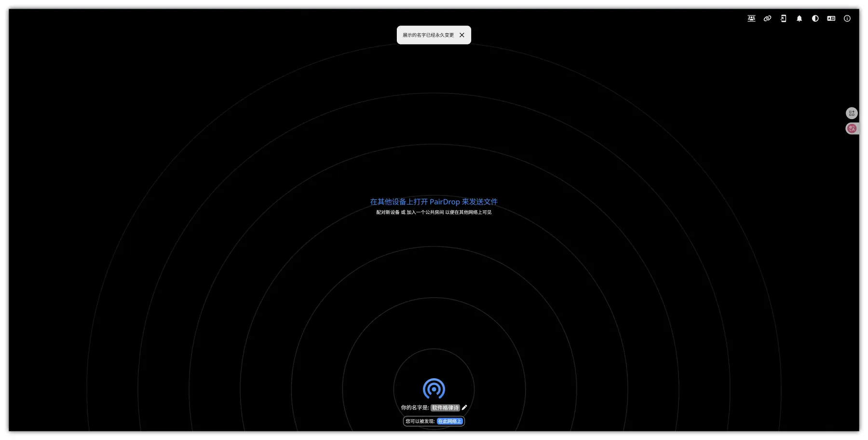Image resolution: width=868 pixels, height=440 pixels.
Task: Click the 配对新设备 instruction text
Action: pyautogui.click(x=388, y=212)
